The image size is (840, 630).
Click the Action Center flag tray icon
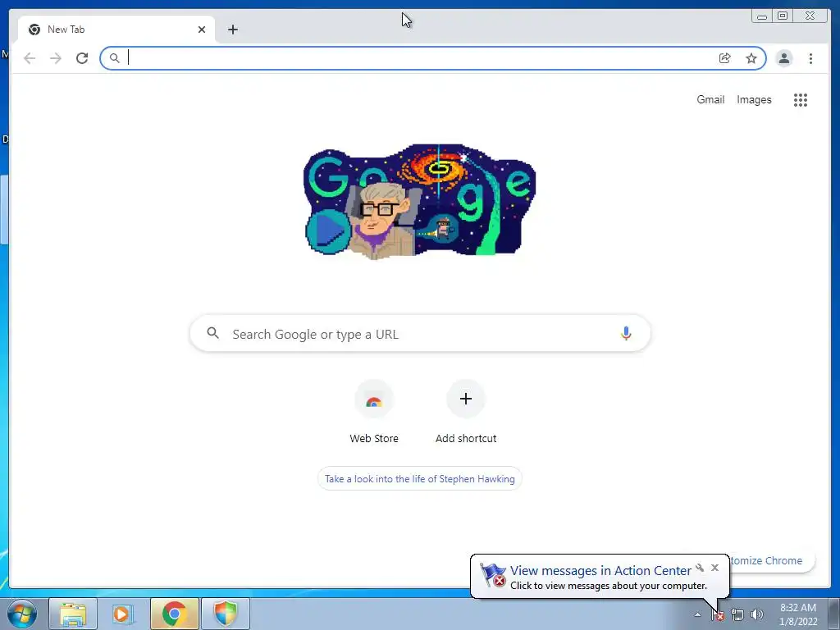click(718, 615)
